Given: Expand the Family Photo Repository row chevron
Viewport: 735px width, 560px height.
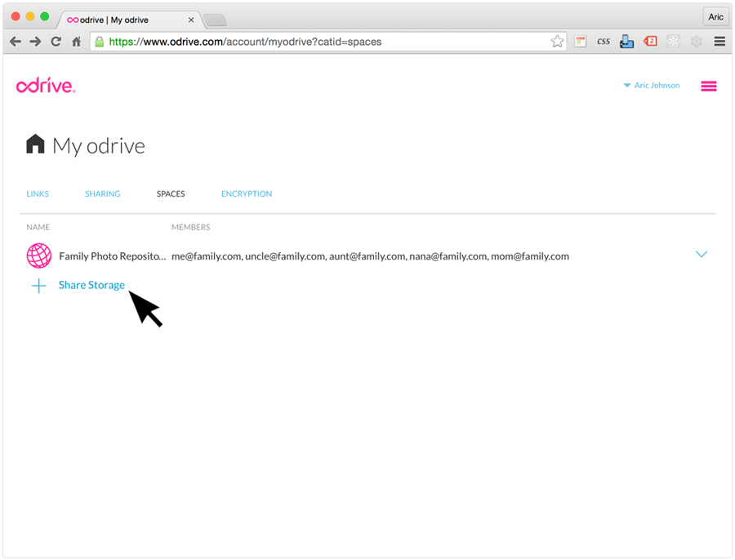Looking at the screenshot, I should (702, 255).
